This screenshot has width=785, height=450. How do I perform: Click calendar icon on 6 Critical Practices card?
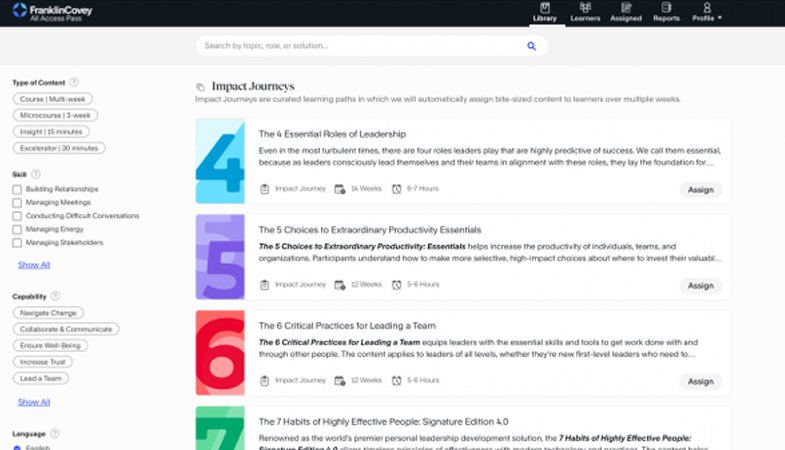coord(339,380)
